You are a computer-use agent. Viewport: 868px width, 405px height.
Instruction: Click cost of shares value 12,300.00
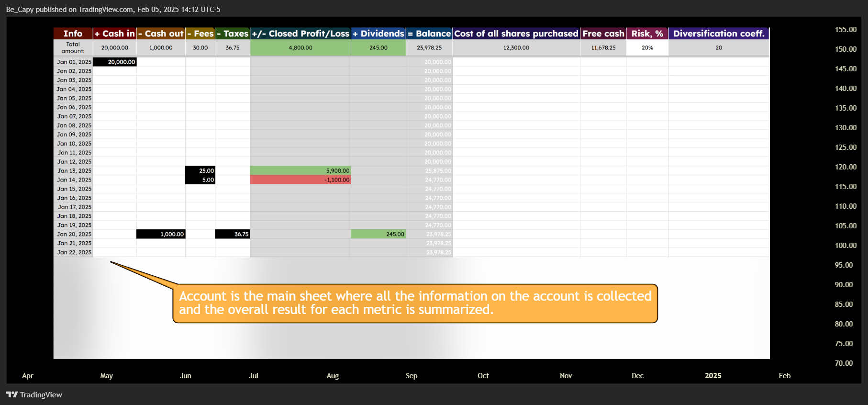click(x=516, y=48)
